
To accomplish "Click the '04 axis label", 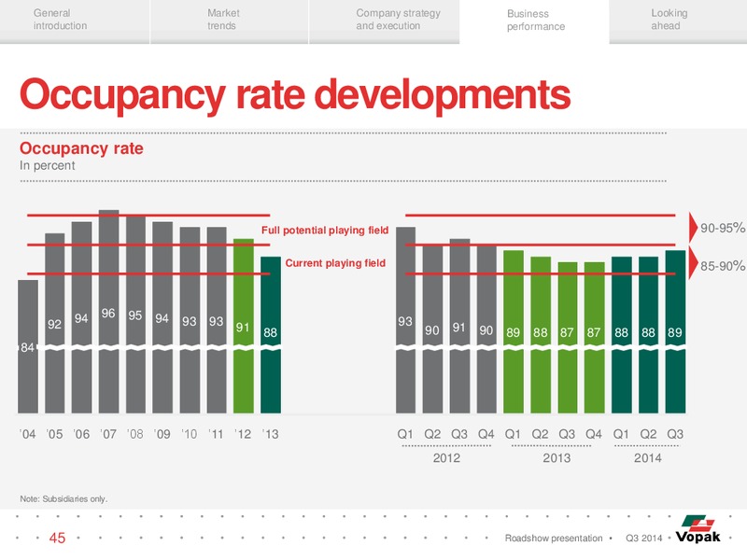I will (28, 434).
